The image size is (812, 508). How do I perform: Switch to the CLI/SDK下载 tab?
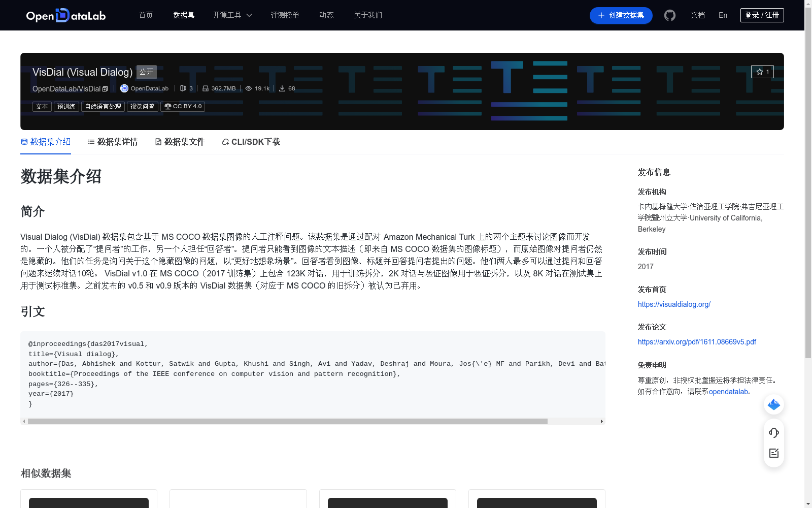(x=251, y=142)
